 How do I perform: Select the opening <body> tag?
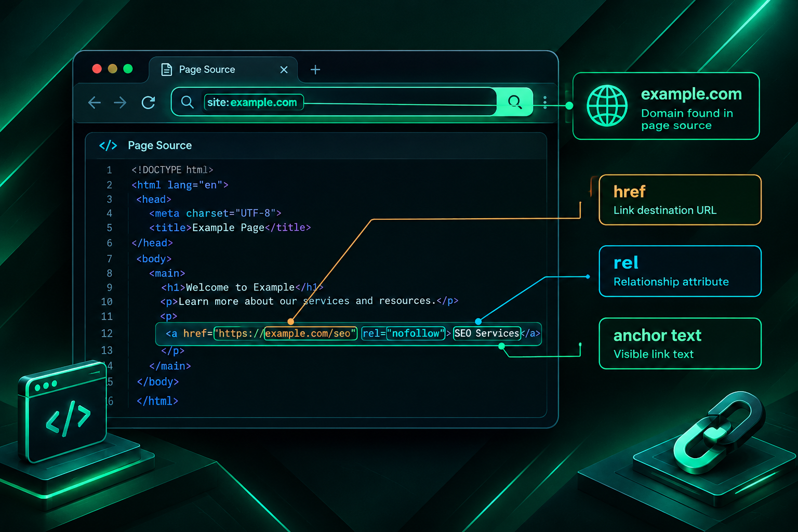click(x=154, y=259)
